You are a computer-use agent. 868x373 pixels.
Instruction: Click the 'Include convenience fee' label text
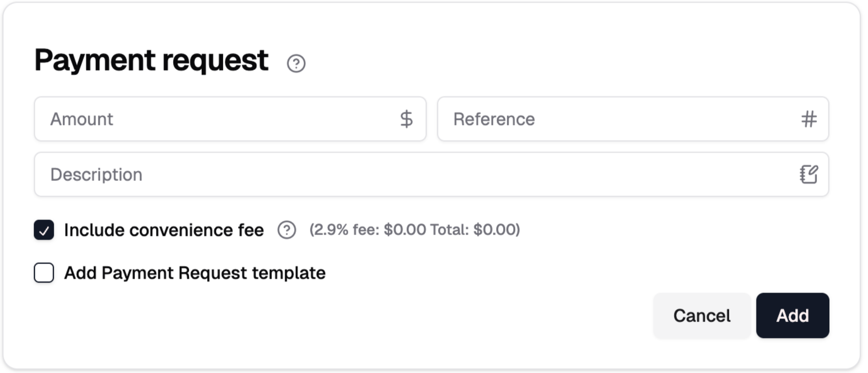tap(164, 230)
